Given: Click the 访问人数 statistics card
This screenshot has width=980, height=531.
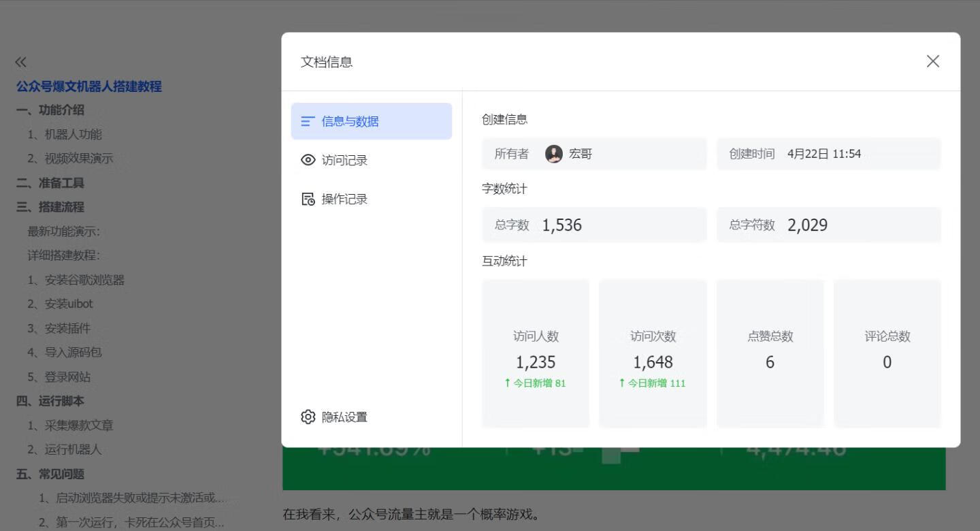Looking at the screenshot, I should coord(535,353).
